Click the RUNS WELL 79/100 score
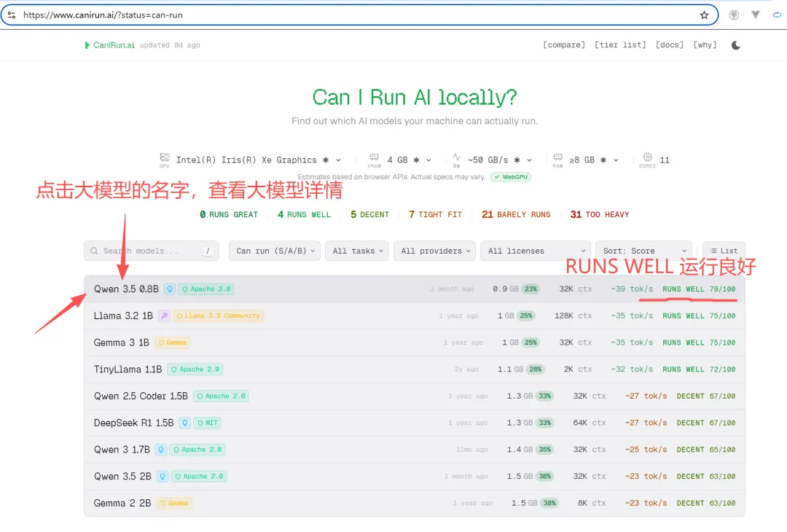 (699, 289)
